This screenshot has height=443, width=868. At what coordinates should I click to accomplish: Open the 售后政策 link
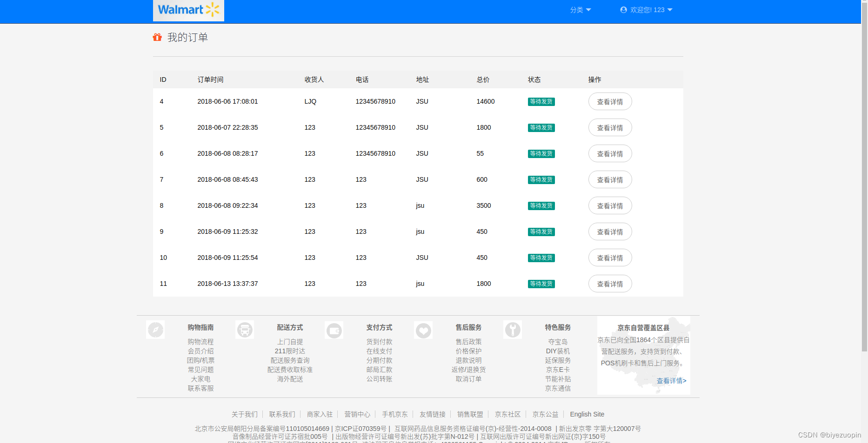click(x=468, y=342)
